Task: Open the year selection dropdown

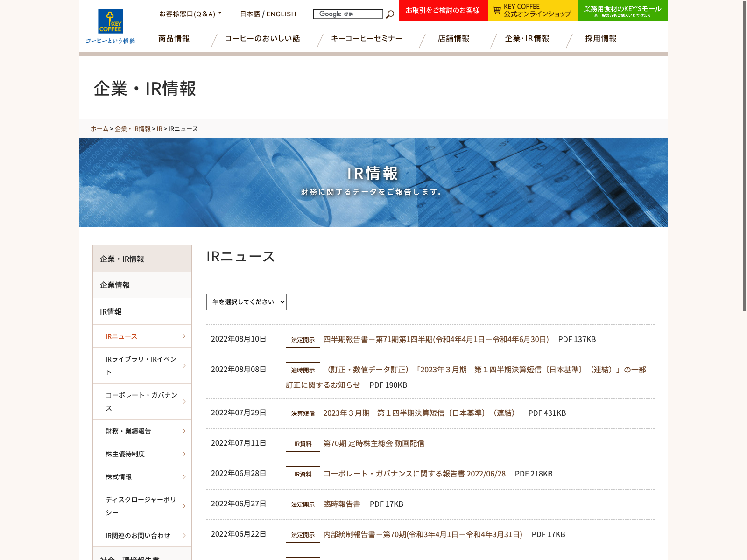Action: 247,302
